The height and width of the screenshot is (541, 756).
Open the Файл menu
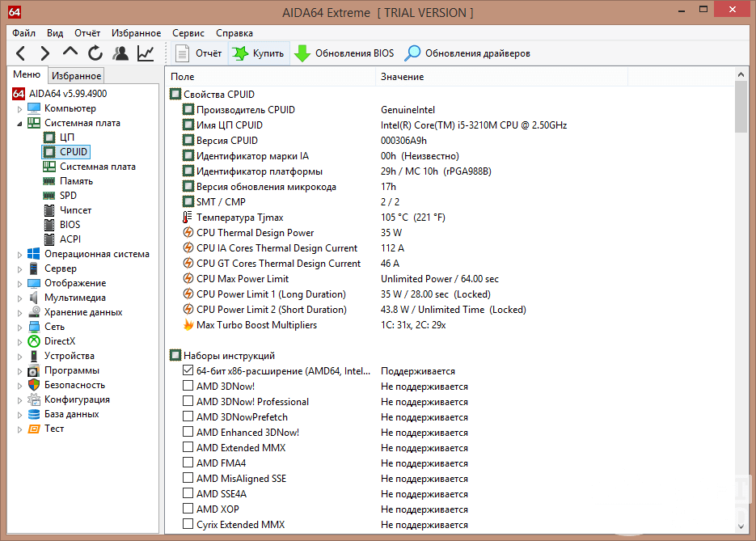pyautogui.click(x=24, y=33)
